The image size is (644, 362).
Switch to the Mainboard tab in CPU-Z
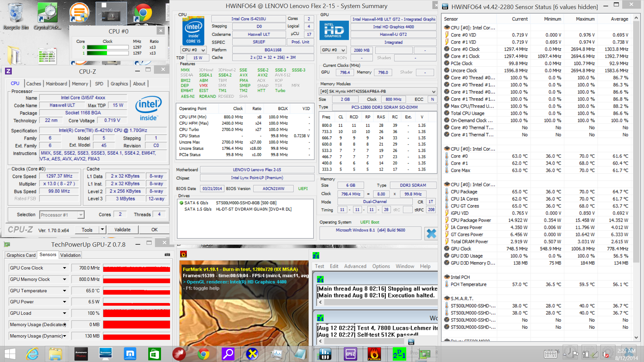coord(56,84)
